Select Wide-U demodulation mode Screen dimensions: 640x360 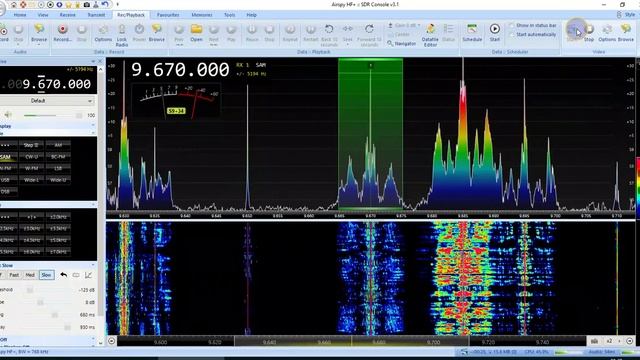tap(58, 180)
